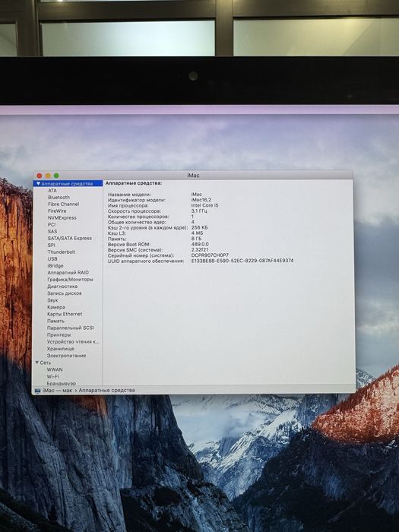Collapse the Сеть section triangle

tap(37, 363)
